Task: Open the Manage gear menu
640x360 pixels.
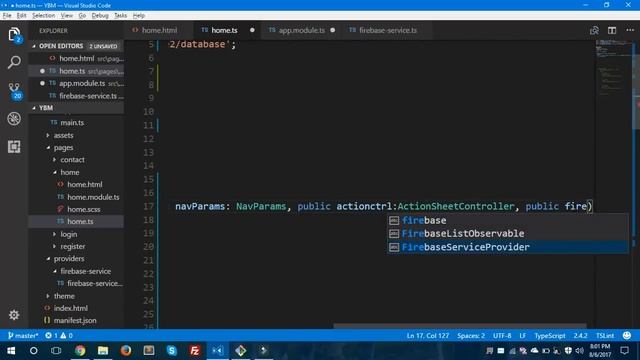Action: click(14, 315)
